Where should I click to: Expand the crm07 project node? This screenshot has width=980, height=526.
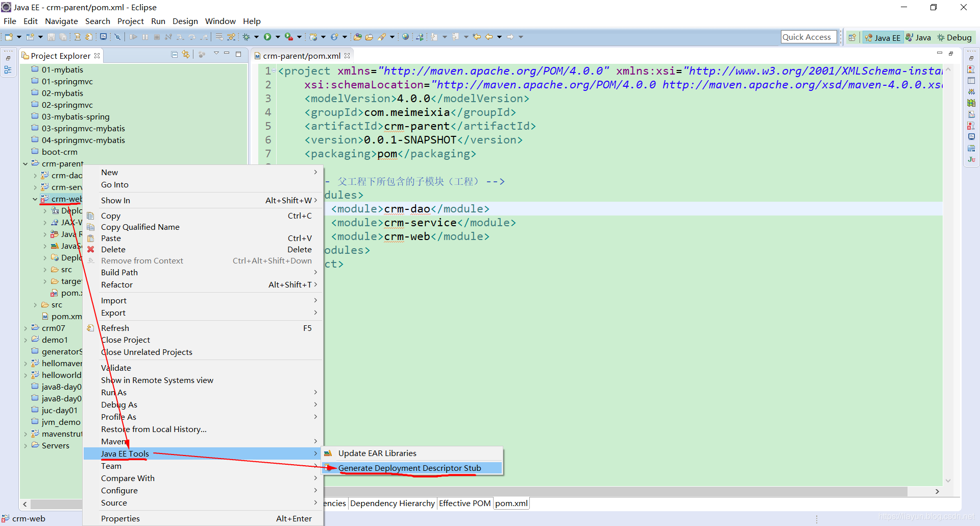[x=26, y=328]
